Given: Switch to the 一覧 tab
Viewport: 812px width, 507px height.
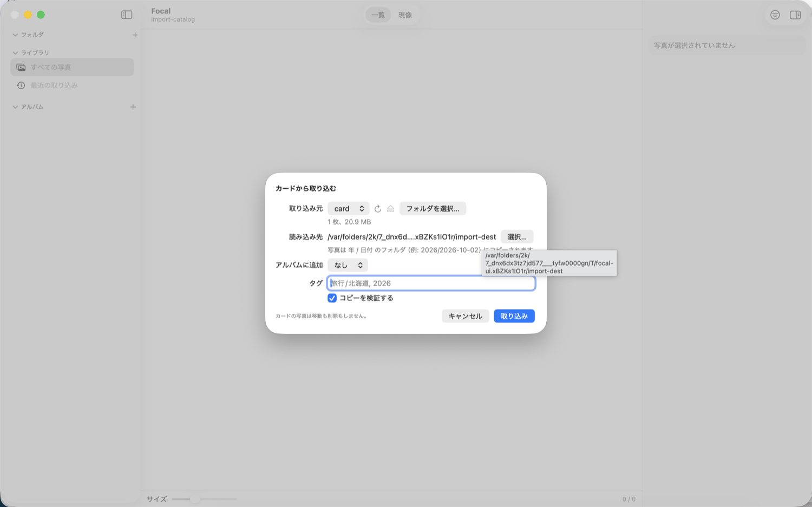Looking at the screenshot, I should click(x=378, y=15).
